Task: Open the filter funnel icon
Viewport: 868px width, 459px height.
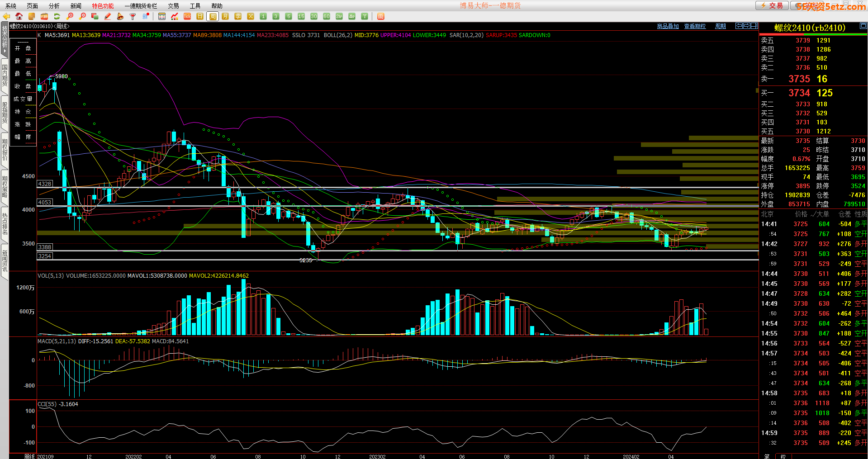Action: coord(133,16)
